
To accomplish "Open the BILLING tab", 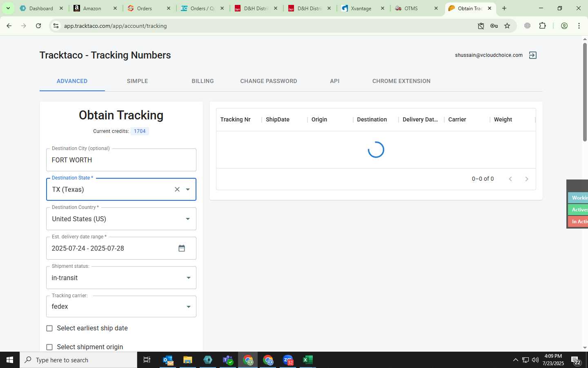I will point(203,81).
